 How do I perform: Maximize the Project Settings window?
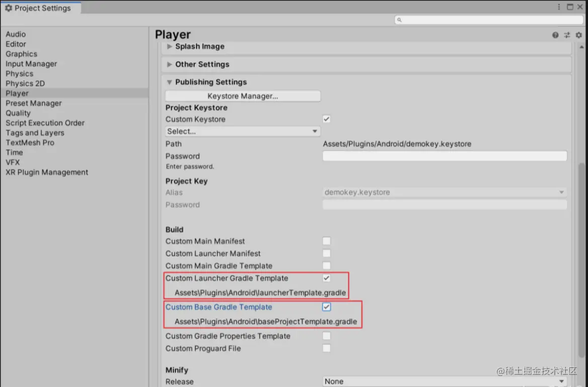[x=570, y=7]
